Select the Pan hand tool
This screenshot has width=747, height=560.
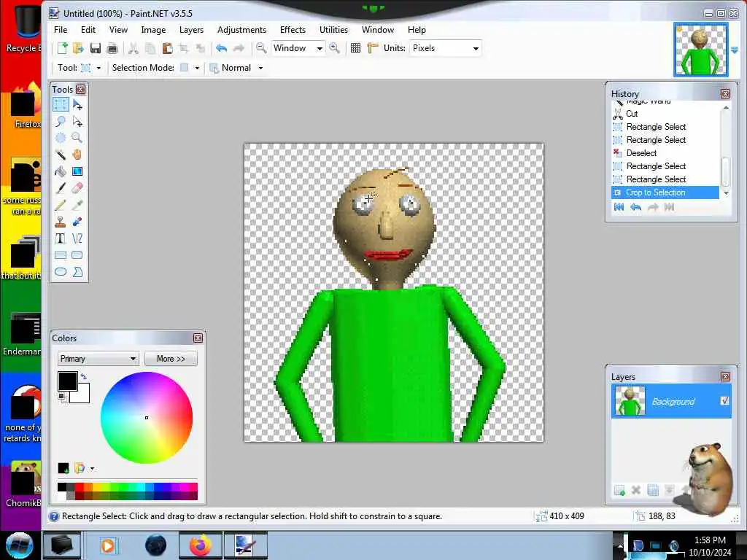point(77,155)
